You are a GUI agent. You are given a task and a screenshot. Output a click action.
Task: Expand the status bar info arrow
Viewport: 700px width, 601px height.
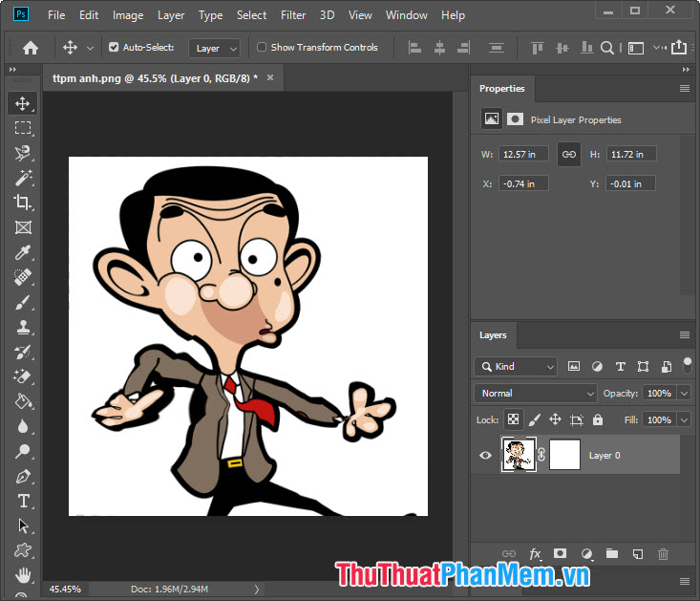point(257,590)
